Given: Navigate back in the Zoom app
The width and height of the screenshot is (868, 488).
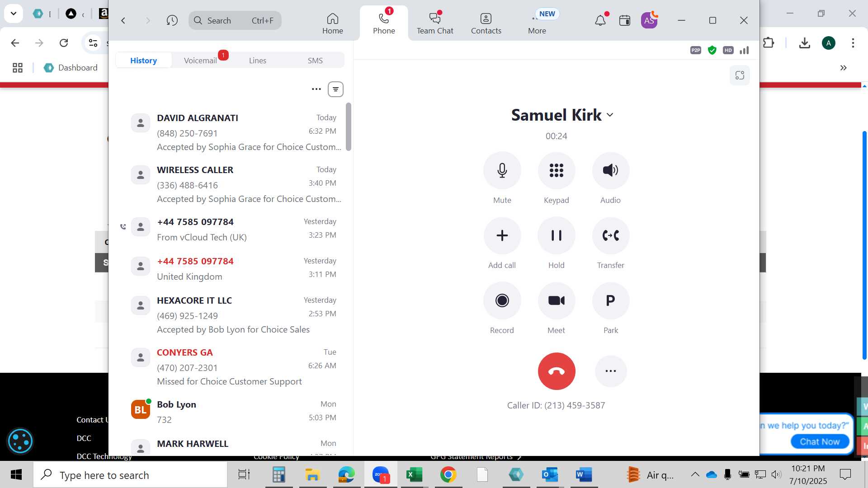Looking at the screenshot, I should point(123,20).
